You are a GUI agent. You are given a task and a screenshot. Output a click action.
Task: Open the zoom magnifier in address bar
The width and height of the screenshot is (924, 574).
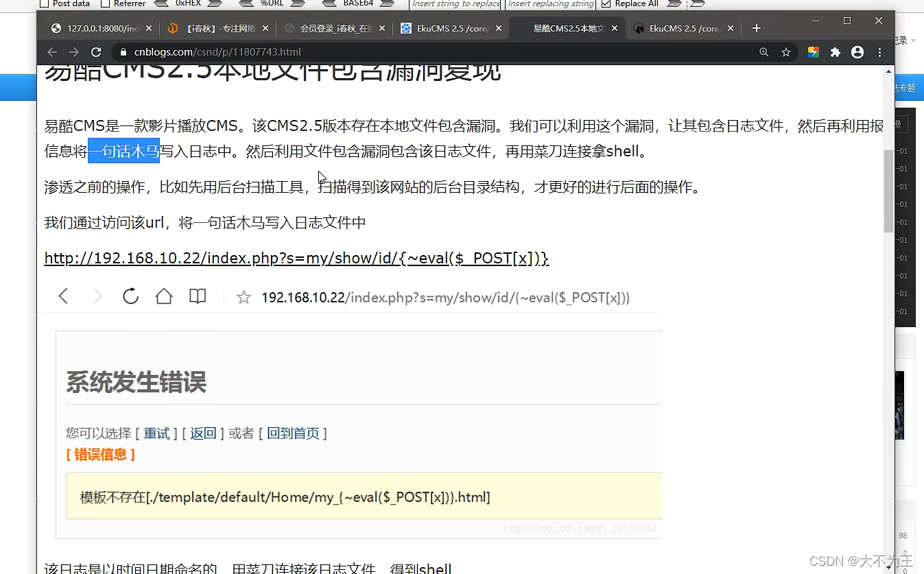[764, 52]
